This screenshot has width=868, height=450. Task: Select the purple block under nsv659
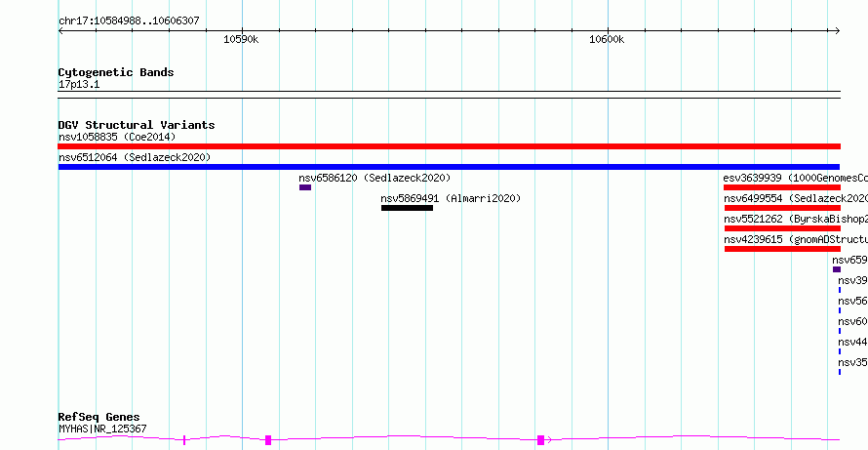pos(837,269)
